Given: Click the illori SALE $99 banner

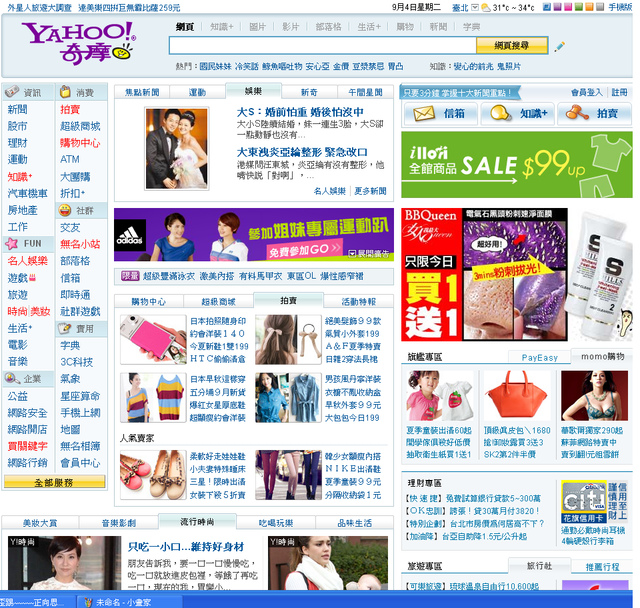Looking at the screenshot, I should point(517,164).
